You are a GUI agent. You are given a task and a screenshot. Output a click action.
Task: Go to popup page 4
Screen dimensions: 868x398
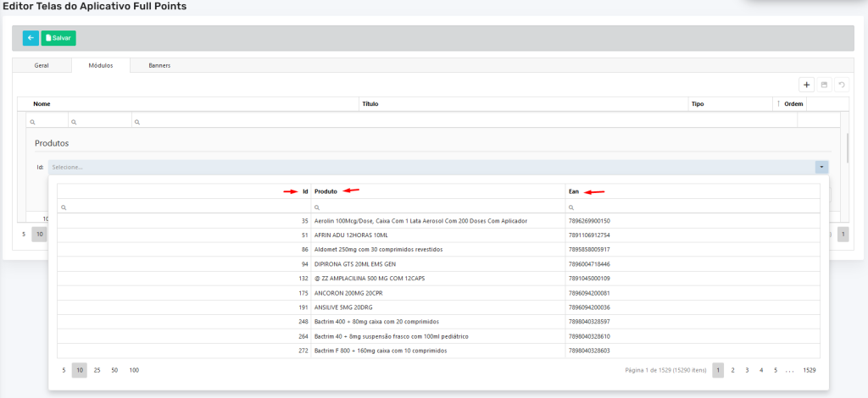(x=761, y=370)
